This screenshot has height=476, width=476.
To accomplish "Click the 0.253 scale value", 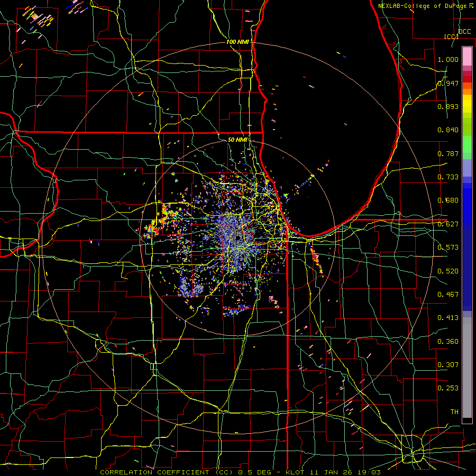I will [x=448, y=388].
